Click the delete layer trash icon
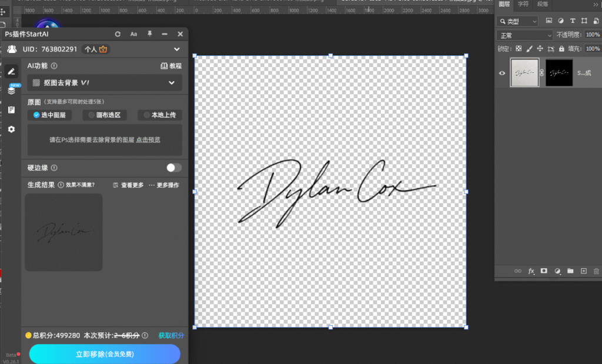The width and height of the screenshot is (602, 364). (596, 271)
